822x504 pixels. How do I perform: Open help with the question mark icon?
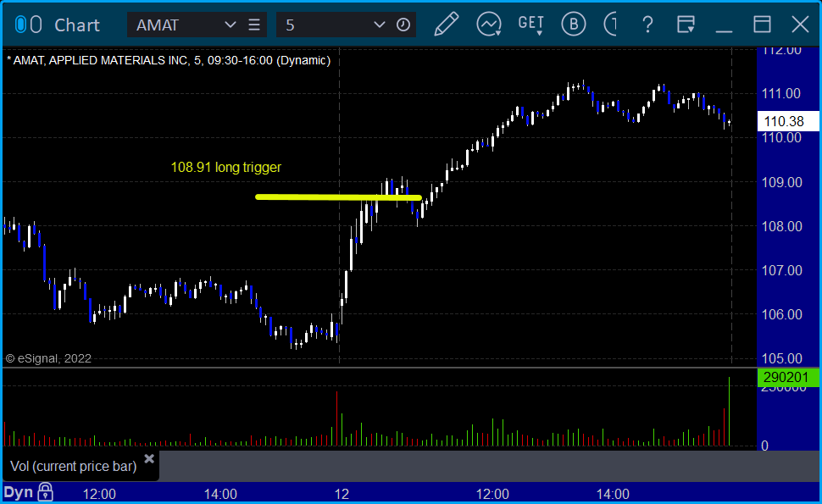click(x=647, y=25)
